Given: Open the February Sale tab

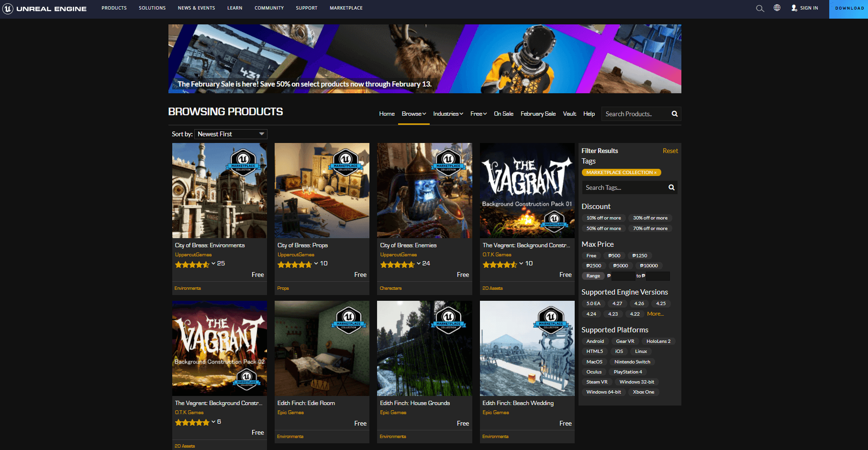Looking at the screenshot, I should tap(538, 114).
